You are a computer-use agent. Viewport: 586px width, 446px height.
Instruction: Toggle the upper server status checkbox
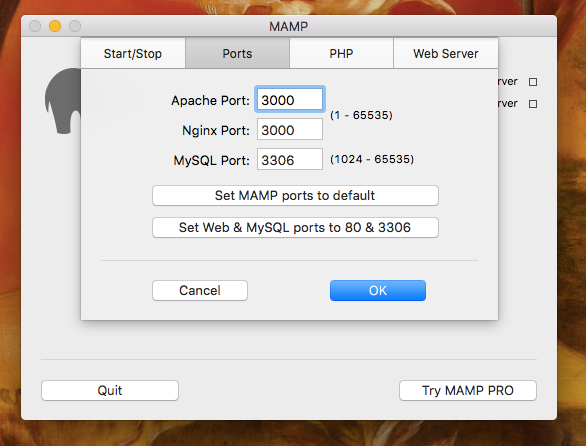pyautogui.click(x=533, y=82)
